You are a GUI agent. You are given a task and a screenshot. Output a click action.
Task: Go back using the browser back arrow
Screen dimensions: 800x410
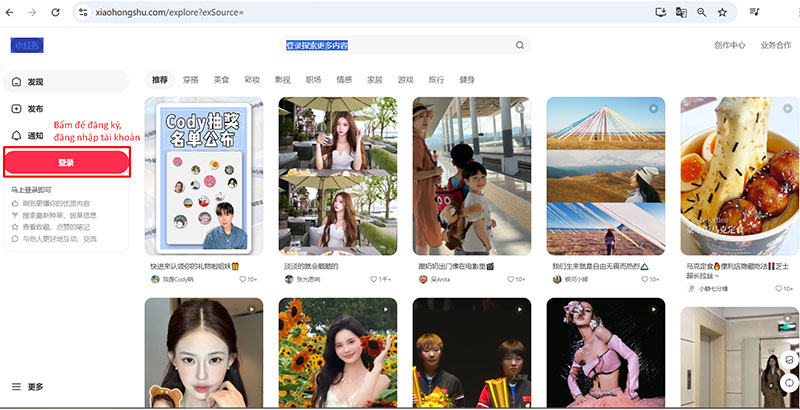[x=9, y=12]
